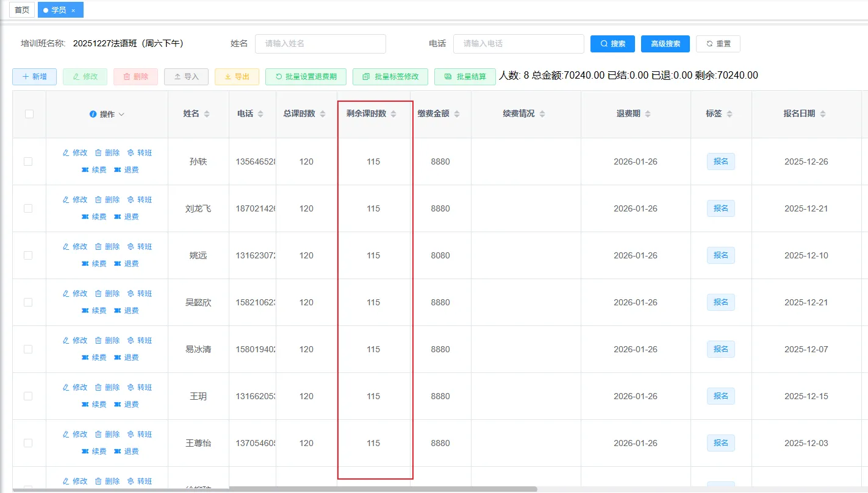Click the blue 搜索 button

(612, 44)
